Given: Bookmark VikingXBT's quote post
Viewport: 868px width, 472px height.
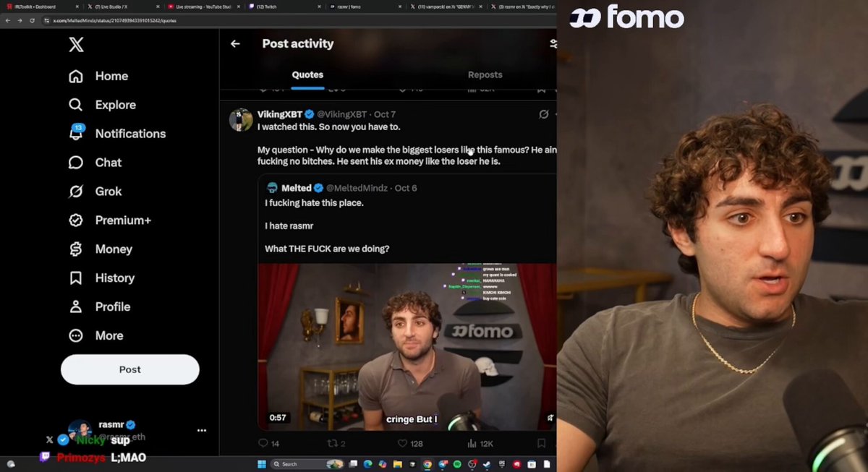Looking at the screenshot, I should pos(541,443).
